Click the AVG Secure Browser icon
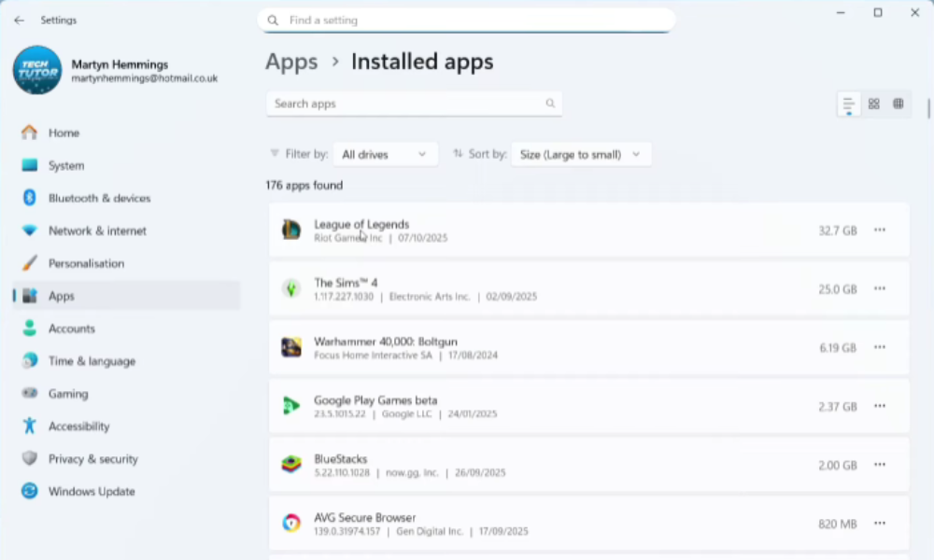This screenshot has width=934, height=560. (291, 524)
